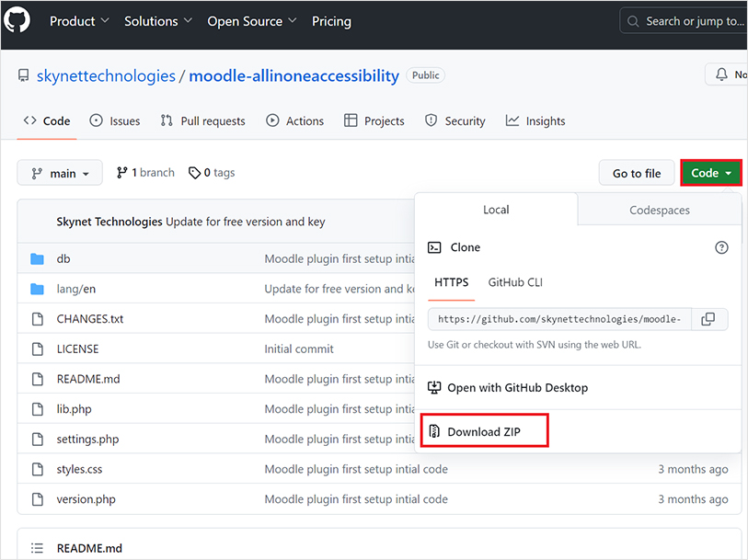Click the branch count icon
This screenshot has height=560, width=748.
pos(121,173)
